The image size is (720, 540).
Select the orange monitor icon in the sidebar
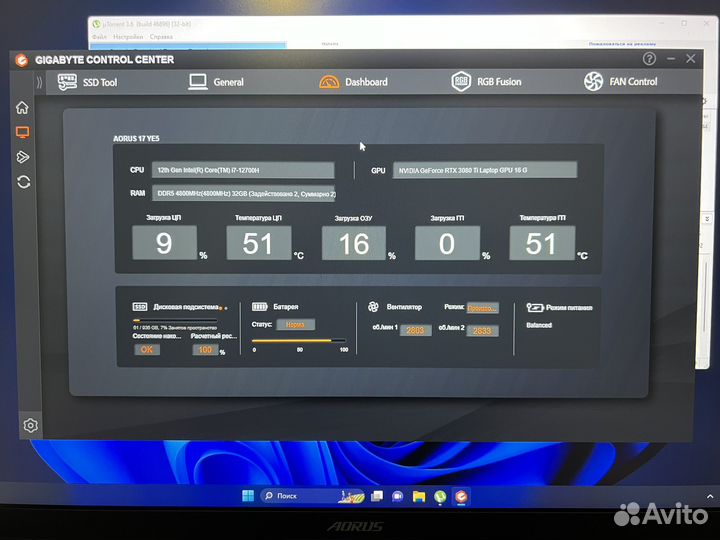point(22,133)
